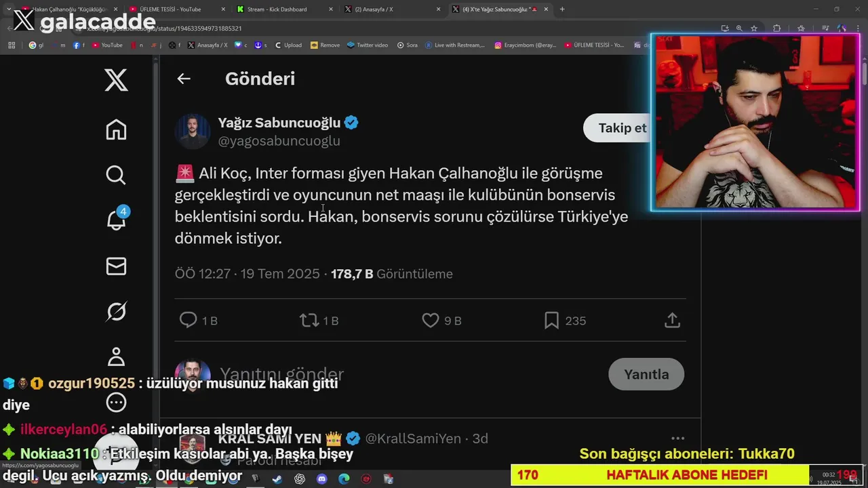The height and width of the screenshot is (488, 868).
Task: Open the Grok icon in sidebar
Action: tap(116, 312)
